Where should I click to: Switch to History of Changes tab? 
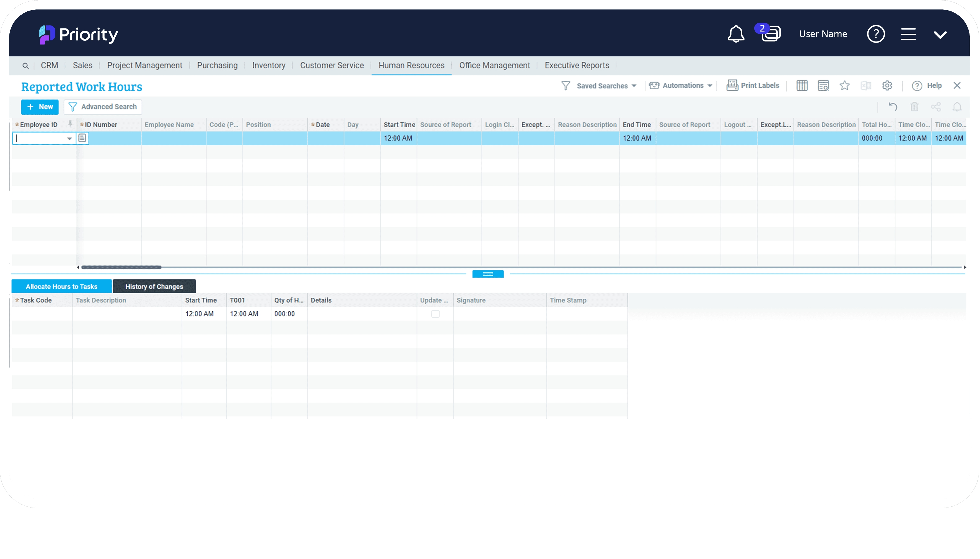154,286
